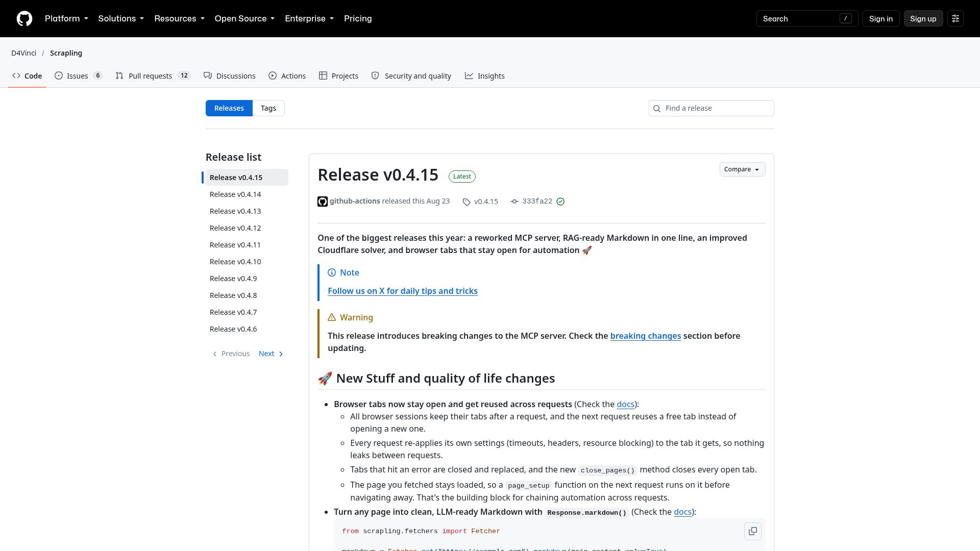The image size is (980, 551).
Task: Open the verified checkmark status icon
Action: coord(560,202)
